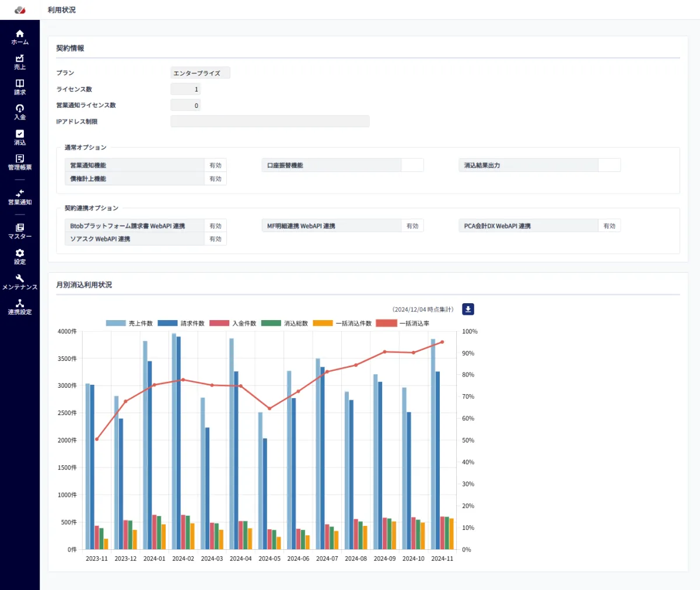The width and height of the screenshot is (700, 590).
Task: Click the app logo at top left
Action: point(20,10)
